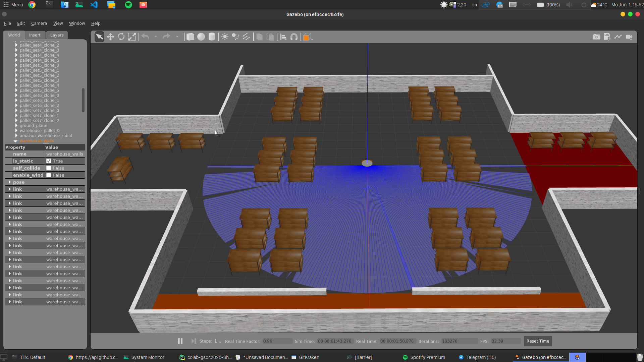Expand the amazon_warehouse_robot tree item
The height and width of the screenshot is (362, 644).
point(16,136)
